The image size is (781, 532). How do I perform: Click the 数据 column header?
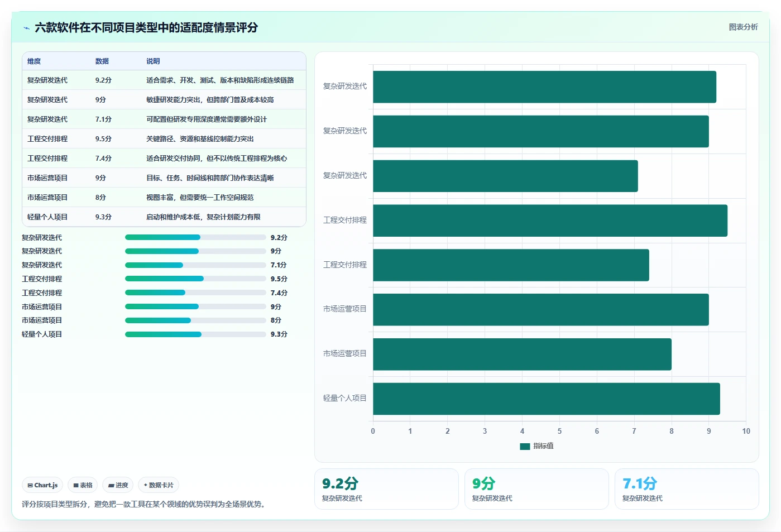102,61
